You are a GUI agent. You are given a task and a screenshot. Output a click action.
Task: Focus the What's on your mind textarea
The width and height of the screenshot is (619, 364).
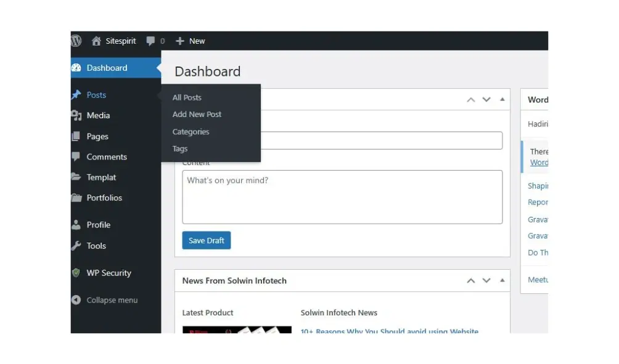tap(342, 197)
